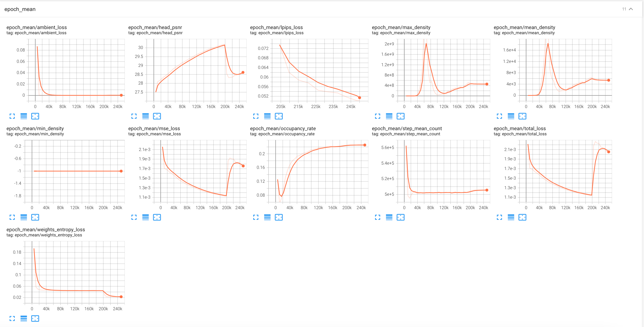Toggle the data table beneath min_density

24,217
